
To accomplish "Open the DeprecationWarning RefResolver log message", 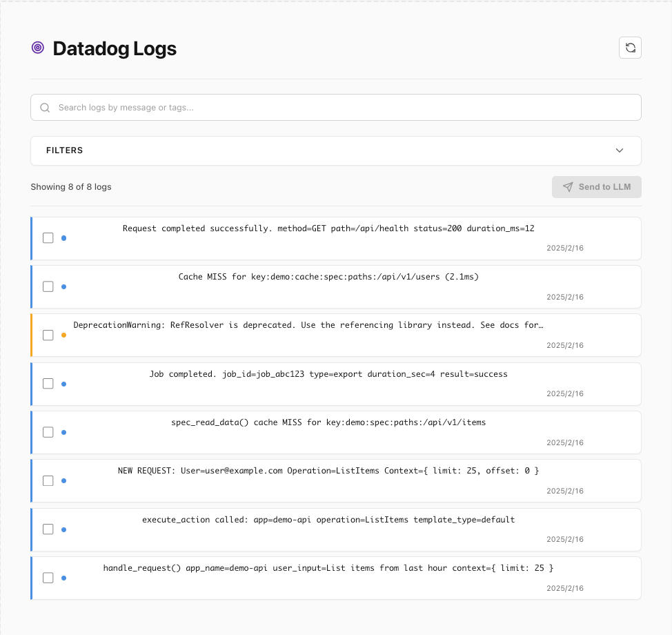I will coord(308,325).
